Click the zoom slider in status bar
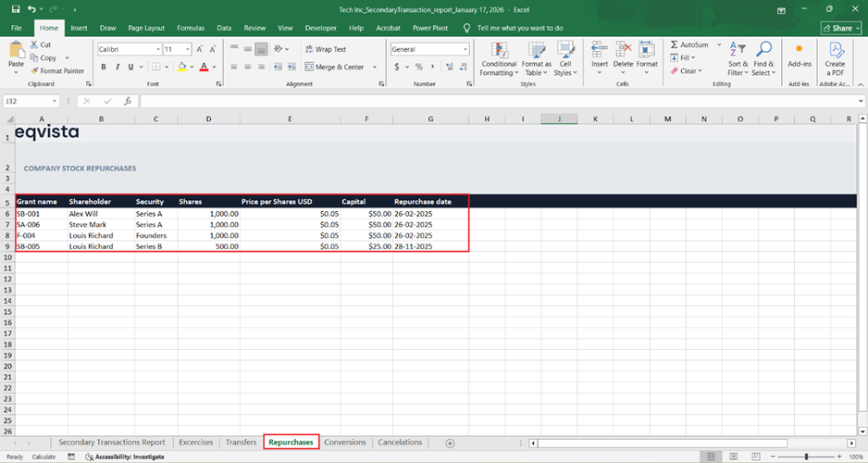The width and height of the screenshot is (868, 463). click(x=807, y=457)
